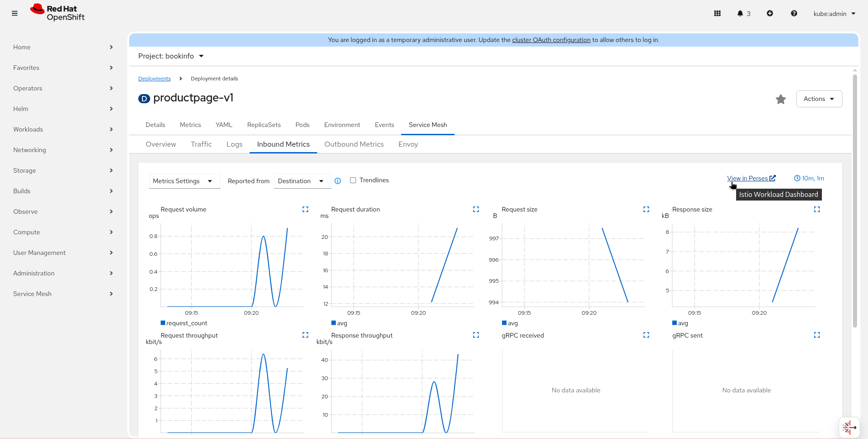The image size is (868, 439).
Task: Open the ReplicaSets tab
Action: 264,125
